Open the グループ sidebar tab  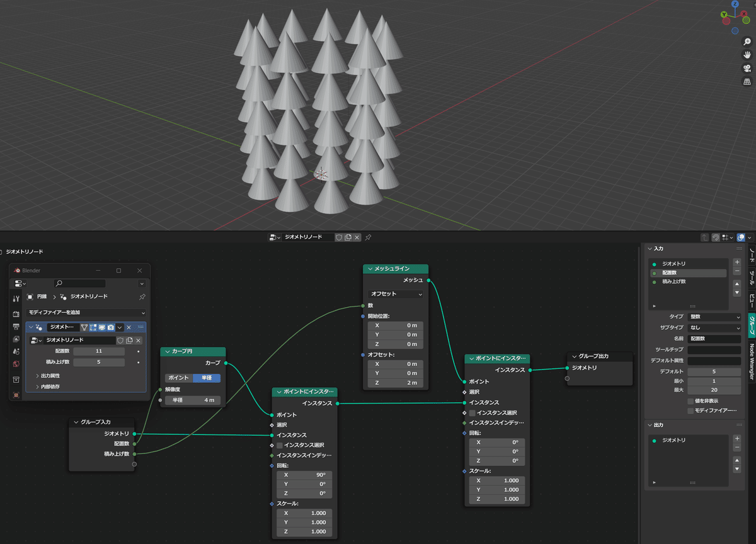coord(751,324)
